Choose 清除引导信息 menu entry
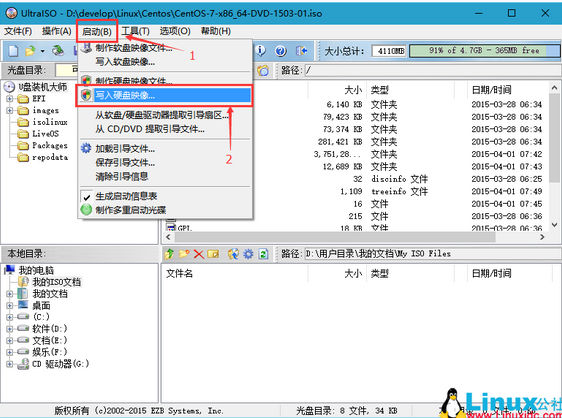The width and height of the screenshot is (562, 418). tap(164, 176)
